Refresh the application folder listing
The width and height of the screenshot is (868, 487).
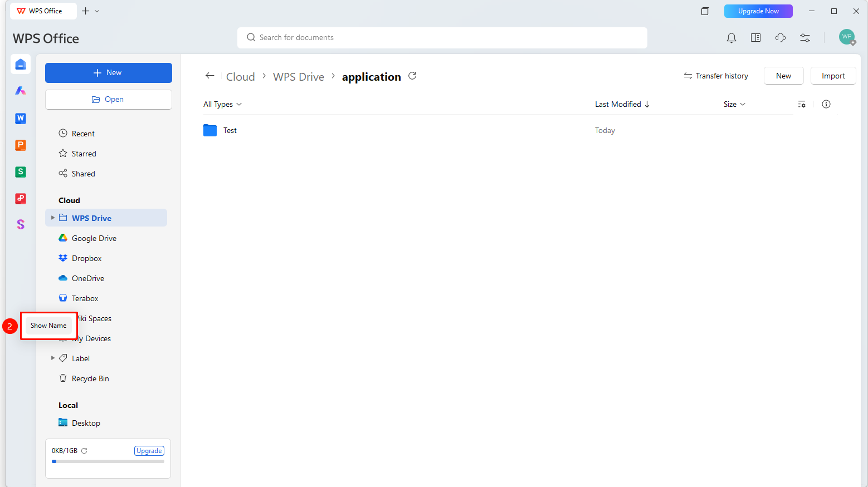(412, 76)
